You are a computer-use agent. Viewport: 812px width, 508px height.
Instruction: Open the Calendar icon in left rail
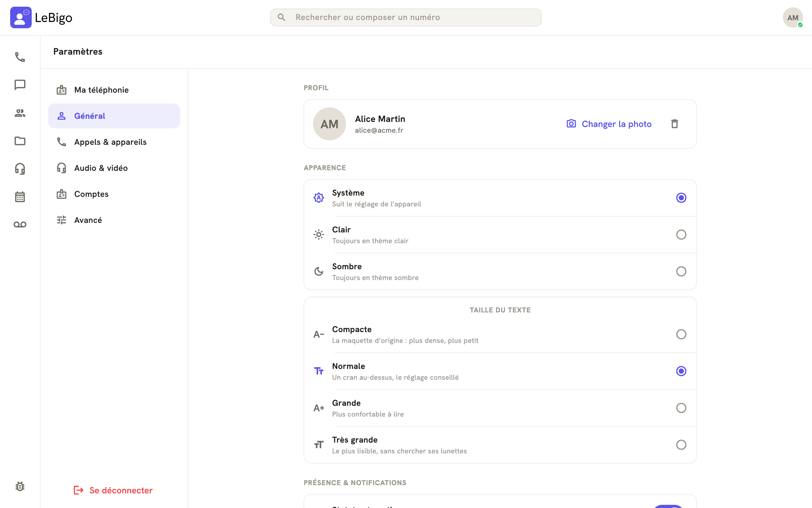(20, 197)
